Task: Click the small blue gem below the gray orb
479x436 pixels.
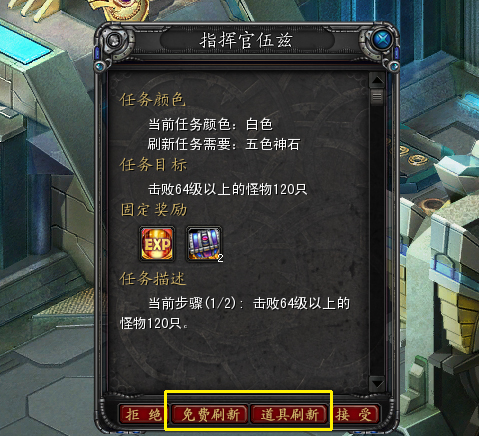Action: point(100,67)
